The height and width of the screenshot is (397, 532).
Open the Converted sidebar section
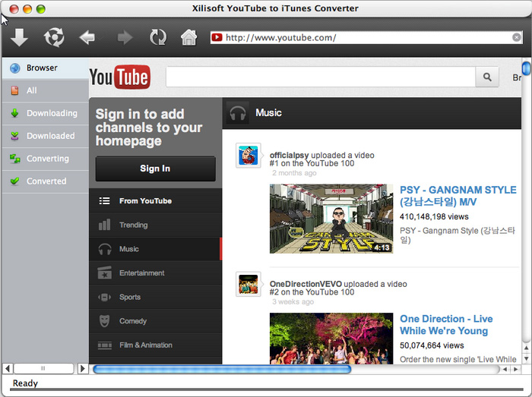[46, 181]
